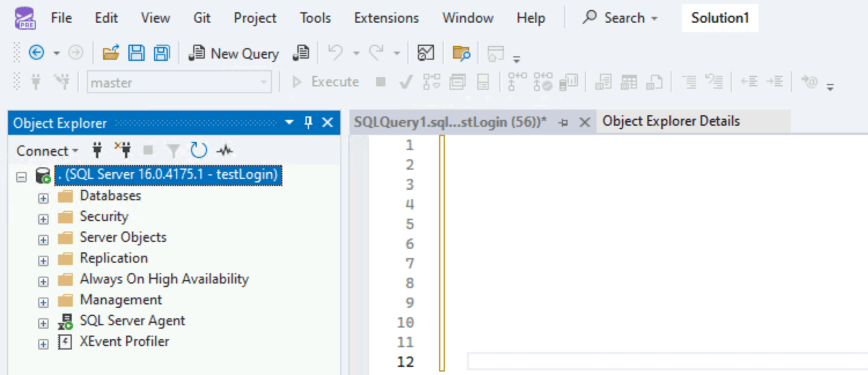Close the Object Explorer panel
Viewport: 868px width, 375px height.
(327, 123)
